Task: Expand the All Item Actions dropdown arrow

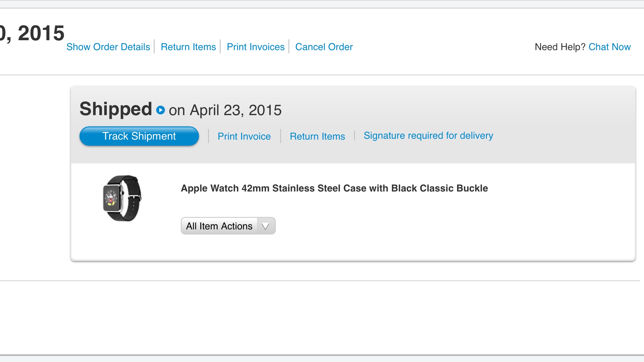Action: click(265, 226)
